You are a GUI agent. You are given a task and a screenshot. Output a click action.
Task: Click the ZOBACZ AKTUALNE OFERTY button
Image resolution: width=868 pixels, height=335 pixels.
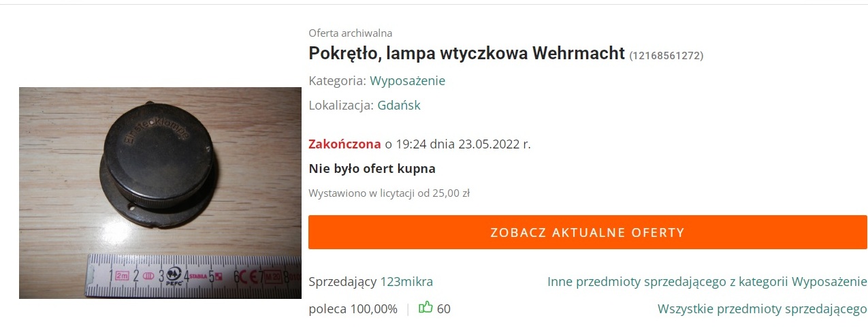[x=588, y=232]
